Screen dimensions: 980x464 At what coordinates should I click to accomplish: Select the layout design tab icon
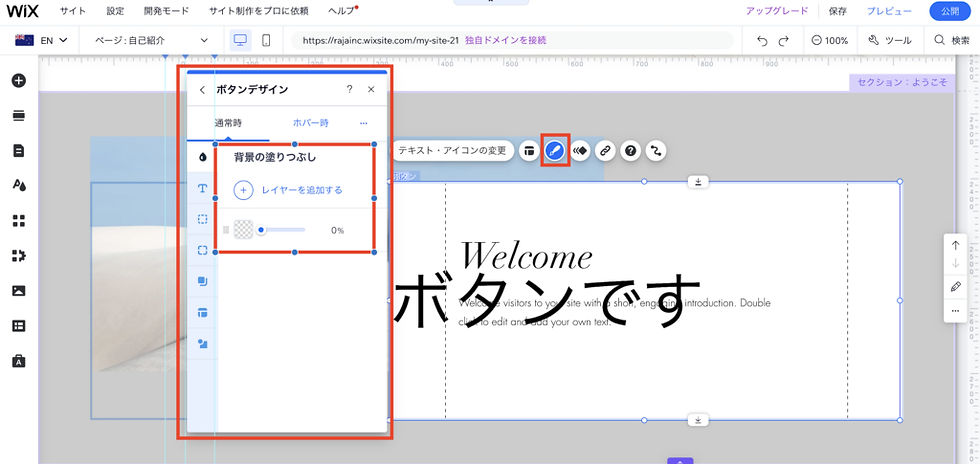tap(202, 312)
